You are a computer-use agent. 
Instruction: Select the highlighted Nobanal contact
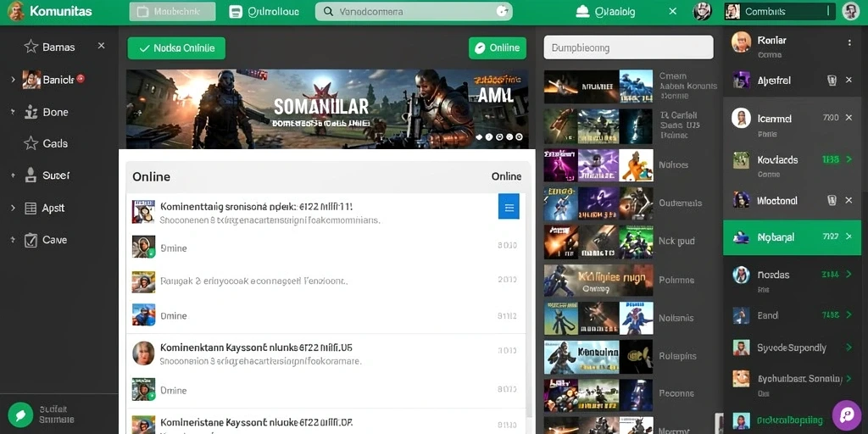[x=792, y=237]
